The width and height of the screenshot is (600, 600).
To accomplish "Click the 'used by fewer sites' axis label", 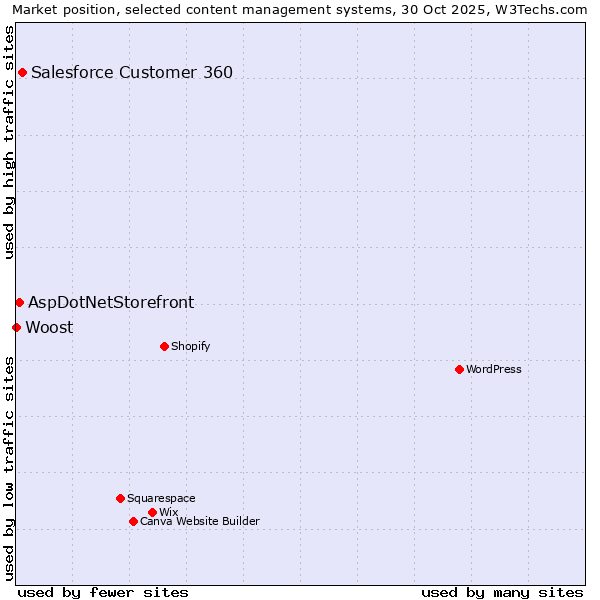I will tap(103, 592).
